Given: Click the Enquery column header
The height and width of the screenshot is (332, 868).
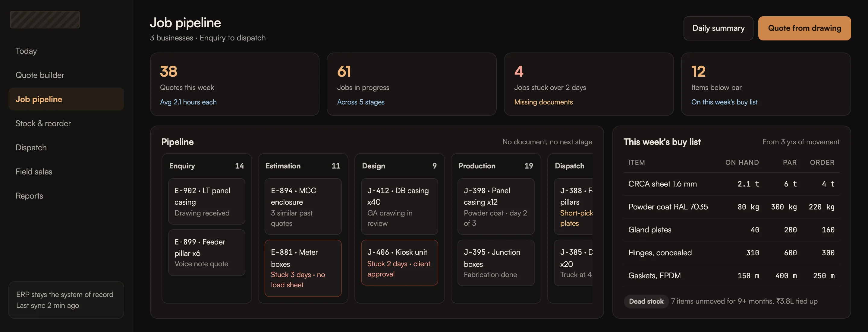Looking at the screenshot, I should point(206,166).
